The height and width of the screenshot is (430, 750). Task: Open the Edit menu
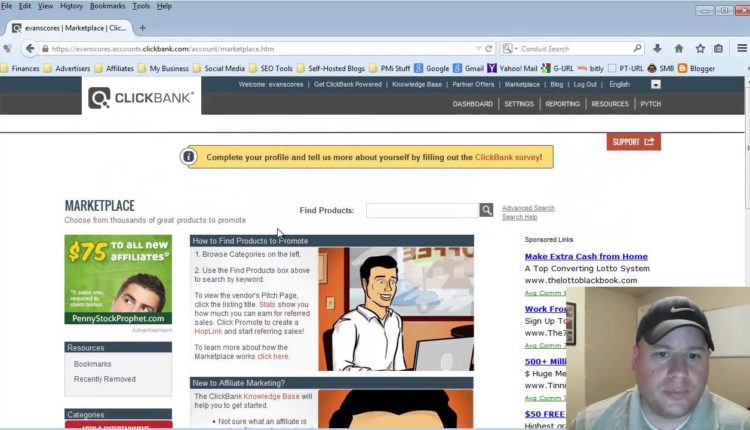[x=24, y=6]
